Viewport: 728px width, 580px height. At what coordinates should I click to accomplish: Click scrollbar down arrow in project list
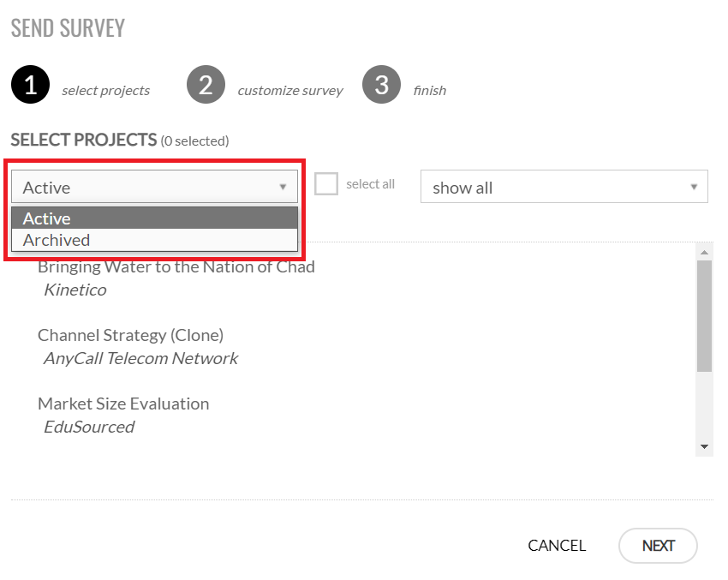point(704,446)
